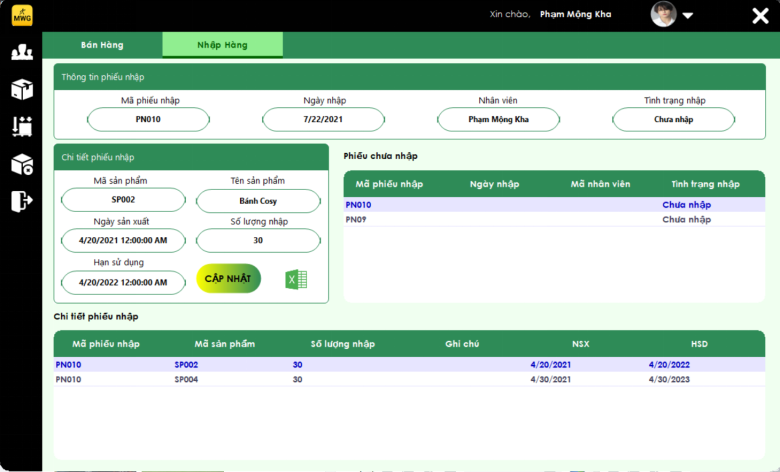
Task: Click HSD value 4/30/2023 in detail table
Action: pos(669,379)
